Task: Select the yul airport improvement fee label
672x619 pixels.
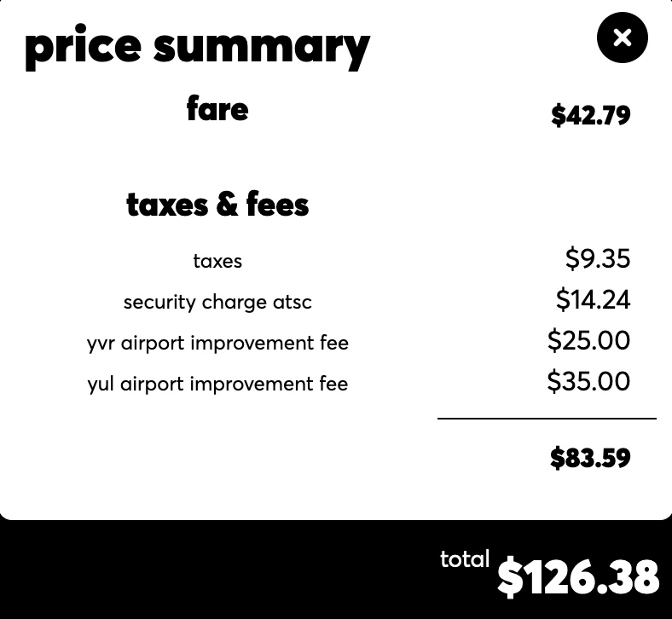Action: 217,384
